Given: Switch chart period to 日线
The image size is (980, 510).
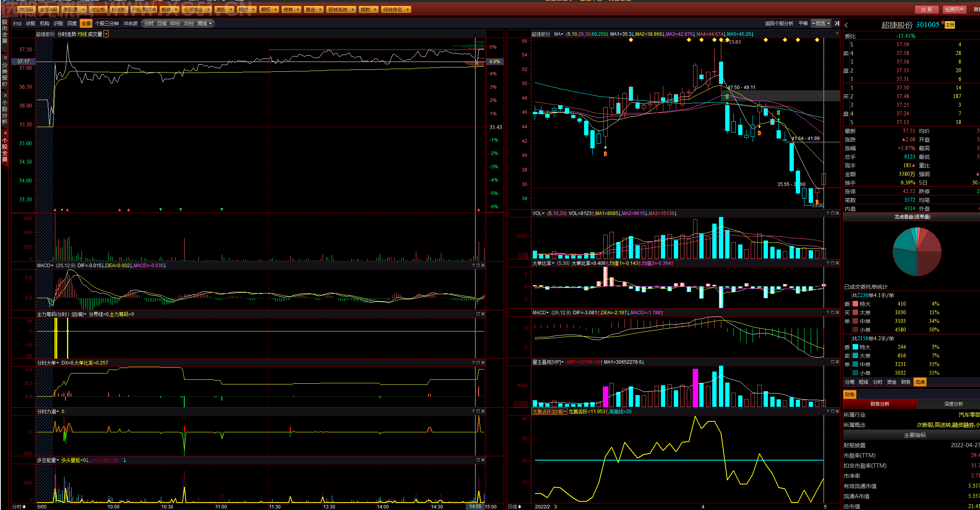Looking at the screenshot, I should click(x=162, y=24).
